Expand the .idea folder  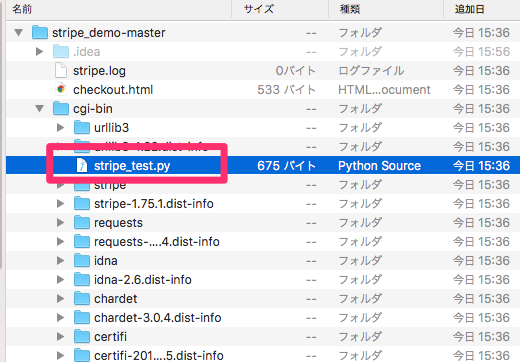pos(40,52)
